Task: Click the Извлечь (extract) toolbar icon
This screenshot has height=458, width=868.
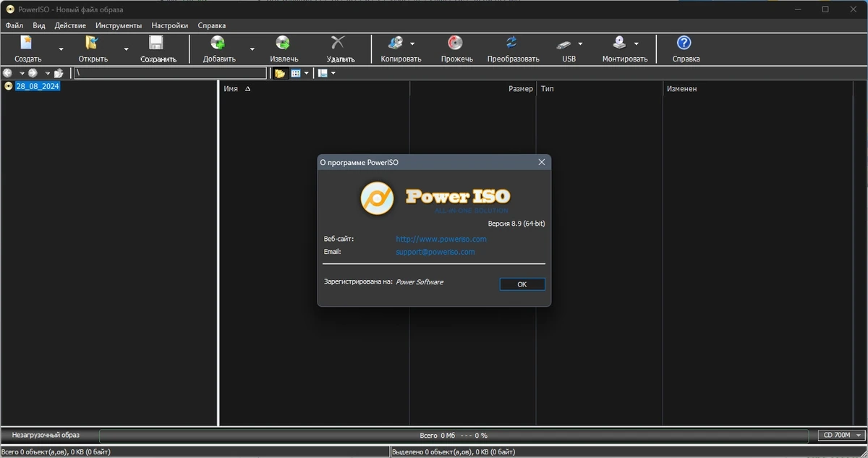Action: 284,43
